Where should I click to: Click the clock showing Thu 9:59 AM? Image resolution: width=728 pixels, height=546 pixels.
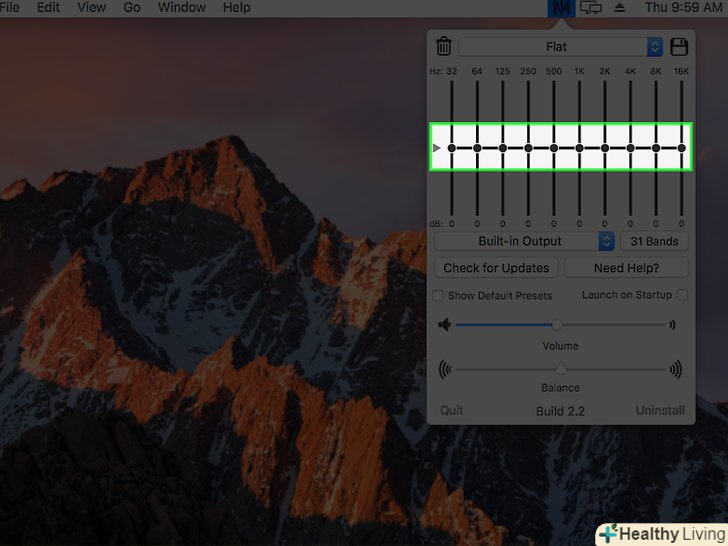(x=683, y=7)
